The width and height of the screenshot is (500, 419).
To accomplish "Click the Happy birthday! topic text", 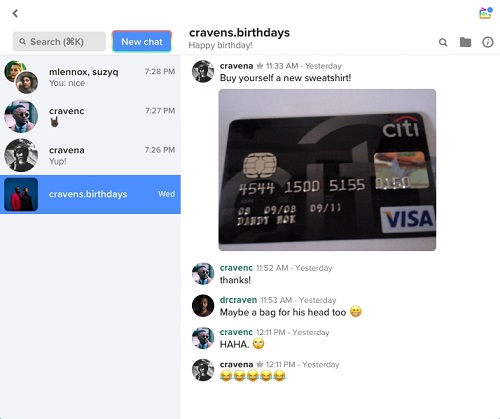I will pos(220,45).
